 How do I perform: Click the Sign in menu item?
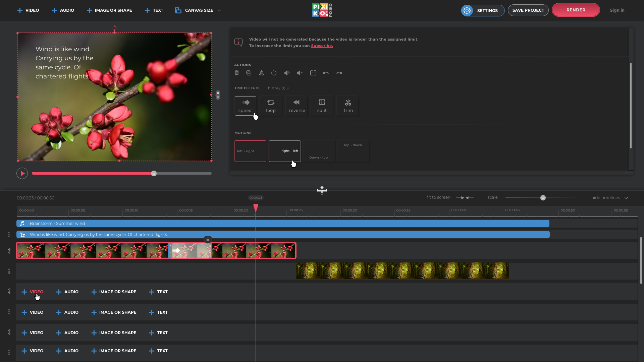point(617,10)
